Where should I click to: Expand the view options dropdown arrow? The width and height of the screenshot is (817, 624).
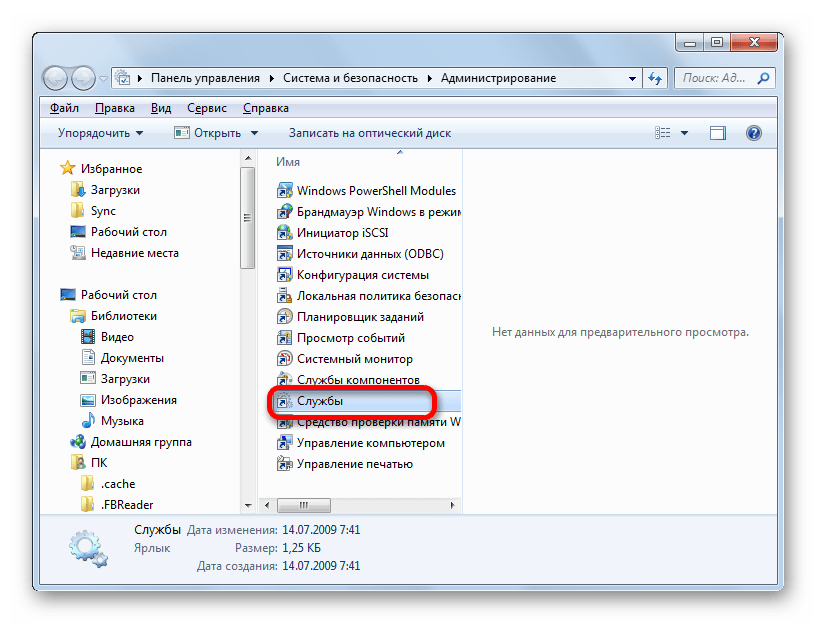pos(685,133)
